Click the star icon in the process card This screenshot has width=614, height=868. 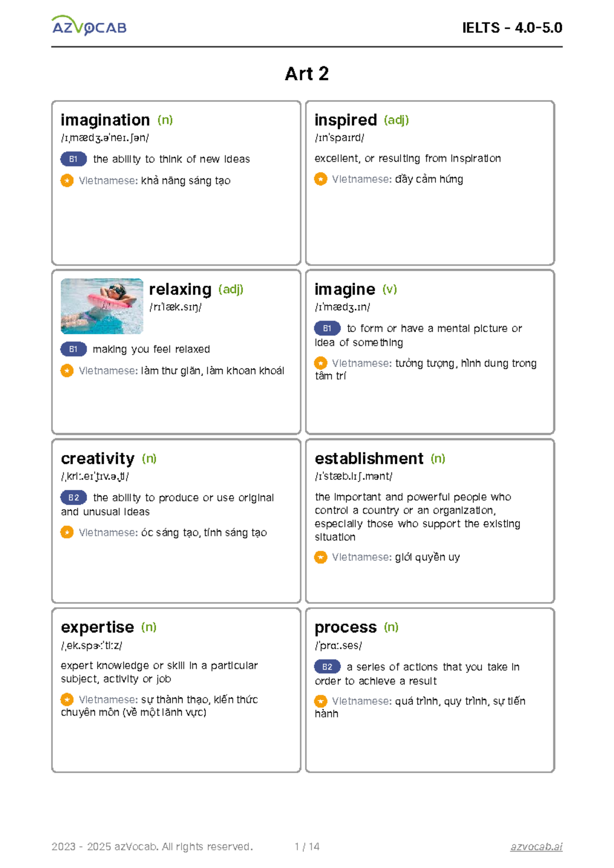[x=321, y=701]
